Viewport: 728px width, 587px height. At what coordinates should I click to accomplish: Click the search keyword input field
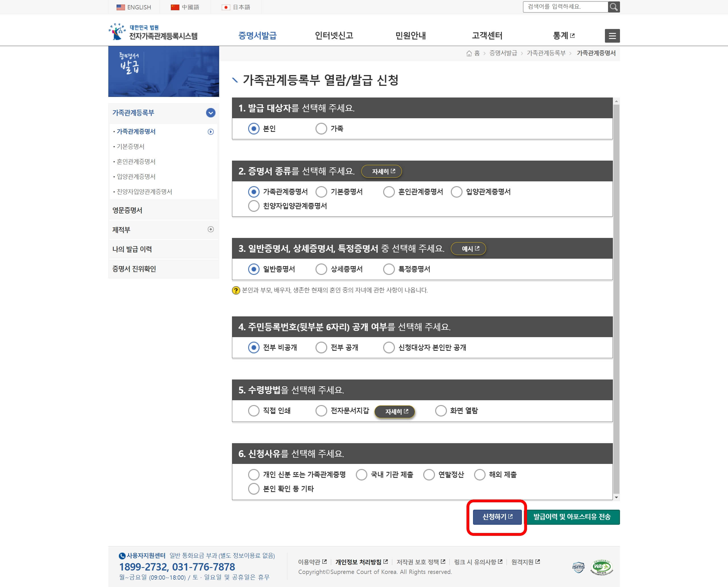click(565, 7)
